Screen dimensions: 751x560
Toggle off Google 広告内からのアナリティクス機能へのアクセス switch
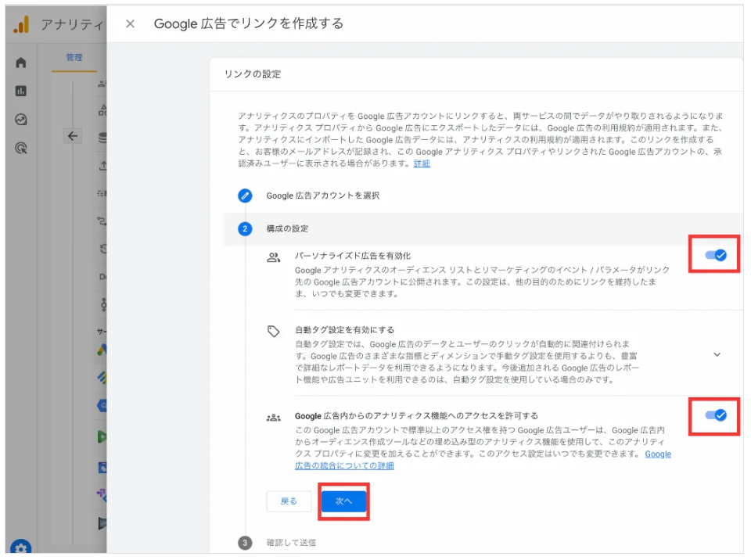point(715,415)
